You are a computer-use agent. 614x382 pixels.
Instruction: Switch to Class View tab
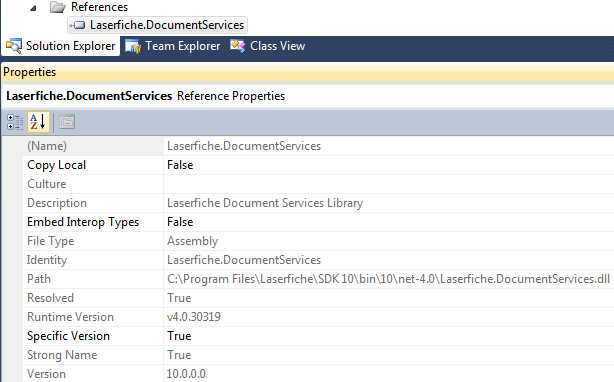[267, 46]
